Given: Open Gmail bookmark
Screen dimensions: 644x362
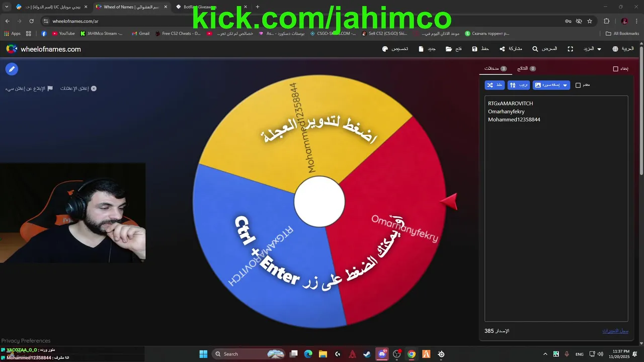Looking at the screenshot, I should pyautogui.click(x=140, y=34).
